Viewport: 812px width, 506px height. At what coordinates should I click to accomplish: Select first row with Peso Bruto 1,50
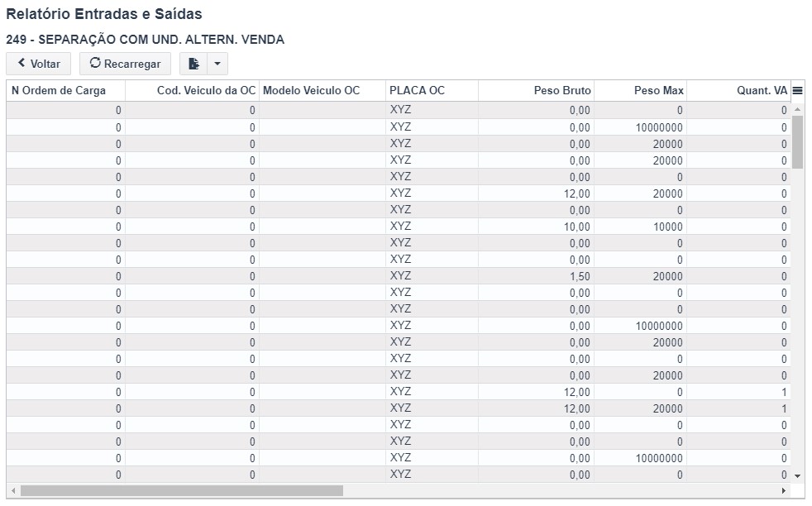(x=399, y=276)
